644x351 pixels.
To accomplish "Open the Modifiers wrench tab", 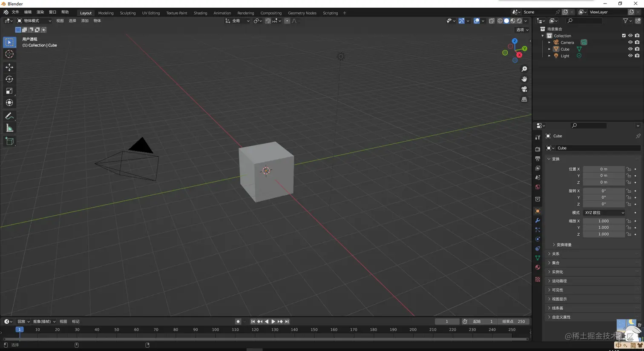I will tap(538, 220).
